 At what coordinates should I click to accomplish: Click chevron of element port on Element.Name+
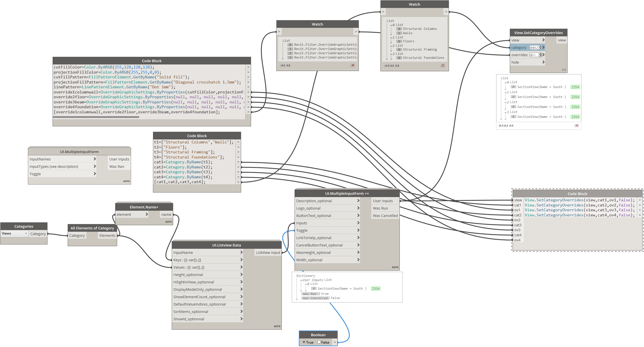(147, 214)
